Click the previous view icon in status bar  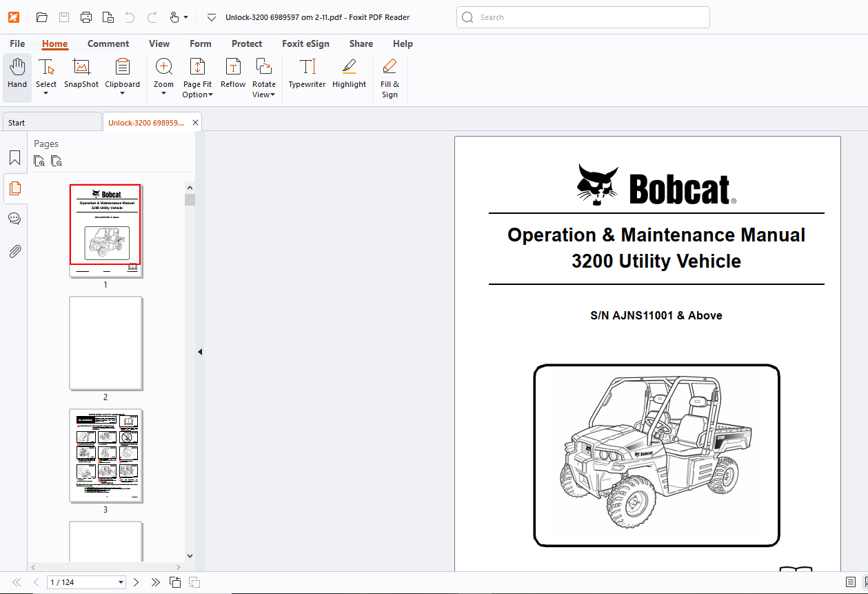click(175, 582)
